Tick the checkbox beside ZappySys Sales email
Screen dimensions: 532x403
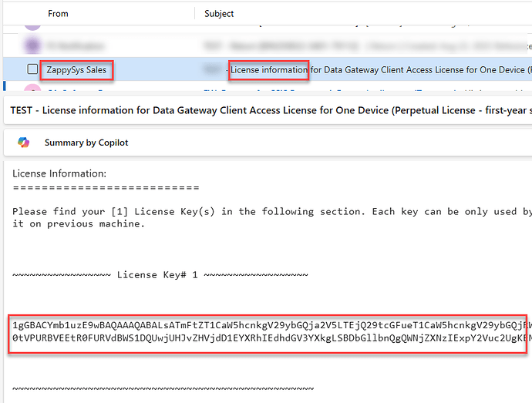(32, 69)
